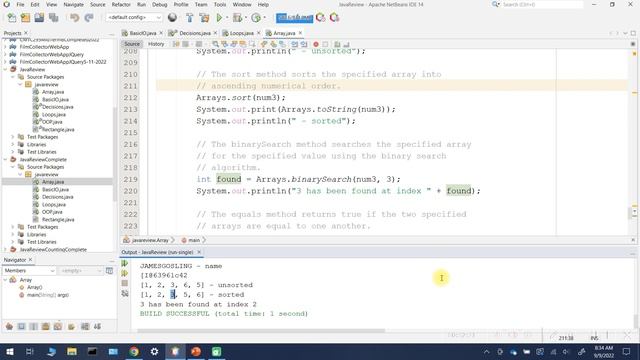640x360 pixels.
Task: Click the Build Project hammer icon
Action: coord(189,18)
